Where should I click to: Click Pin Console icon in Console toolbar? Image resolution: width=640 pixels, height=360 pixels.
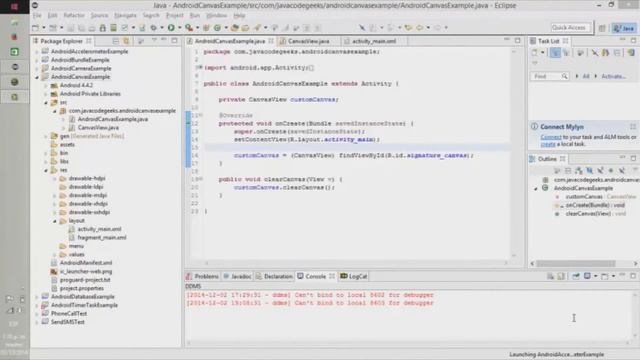click(576, 276)
